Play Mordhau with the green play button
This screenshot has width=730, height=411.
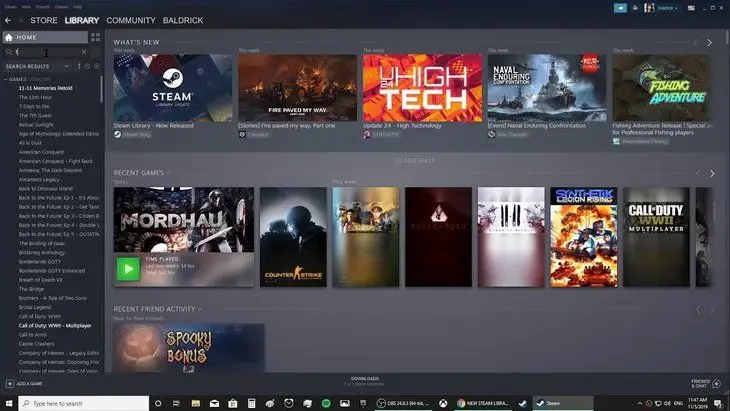click(x=128, y=269)
